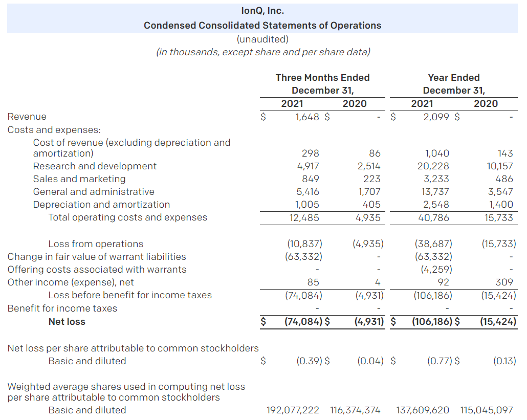Select the weighted shares value "116,374,374"
527x420 pixels.
point(355,410)
